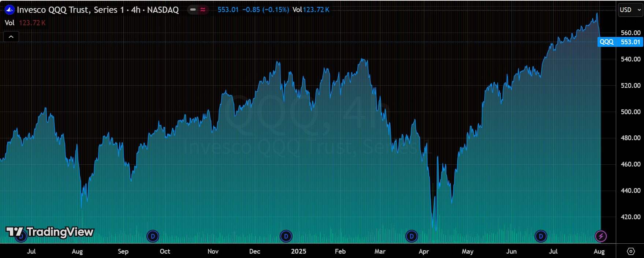Image resolution: width=644 pixels, height=258 pixels.
Task: Click the 553.01 last price value in header
Action: tap(228, 10)
